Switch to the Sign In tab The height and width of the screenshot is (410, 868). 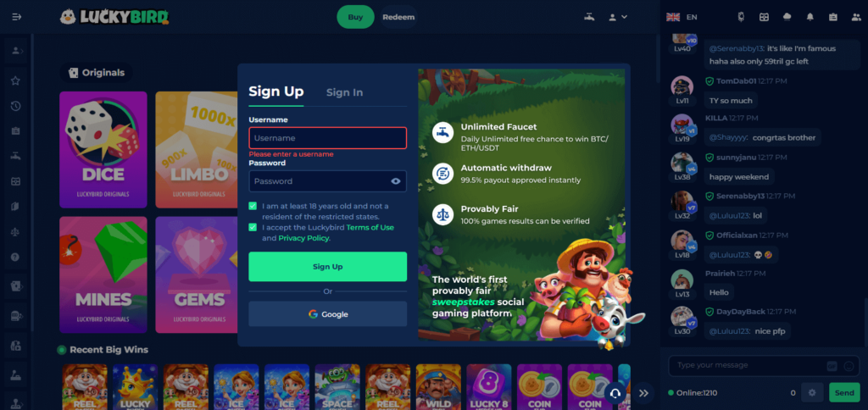pos(344,92)
